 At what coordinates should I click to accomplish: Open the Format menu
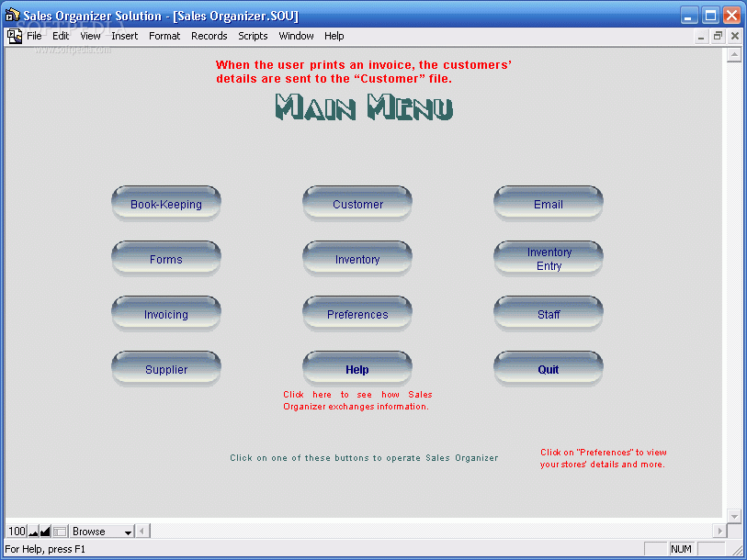(164, 36)
